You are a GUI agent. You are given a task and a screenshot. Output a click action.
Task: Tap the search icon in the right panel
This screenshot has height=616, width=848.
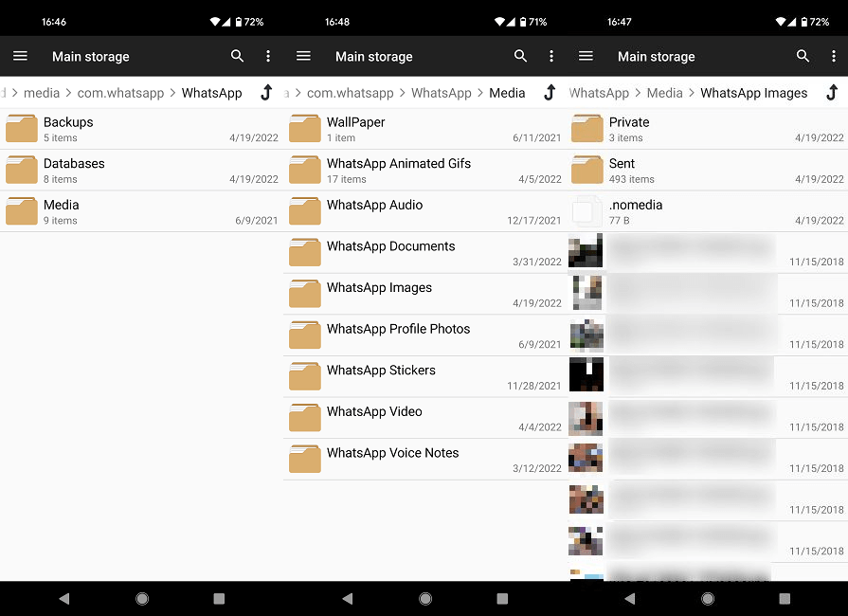point(803,56)
